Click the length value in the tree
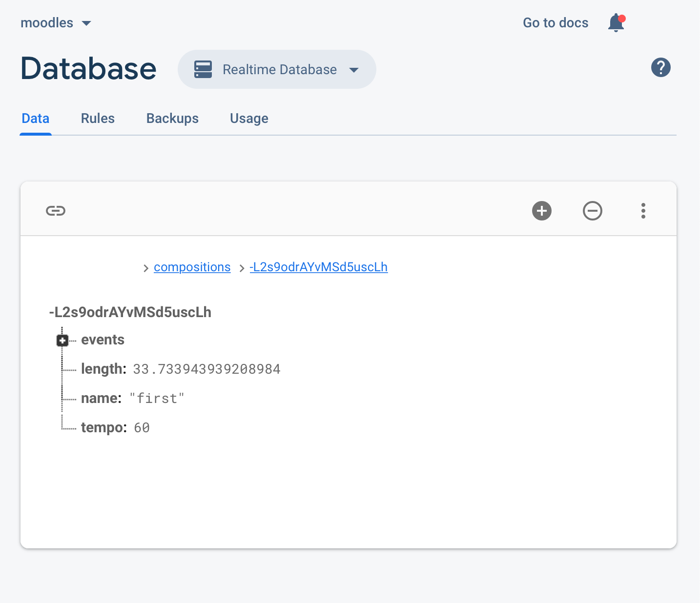The height and width of the screenshot is (603, 700). click(x=206, y=369)
